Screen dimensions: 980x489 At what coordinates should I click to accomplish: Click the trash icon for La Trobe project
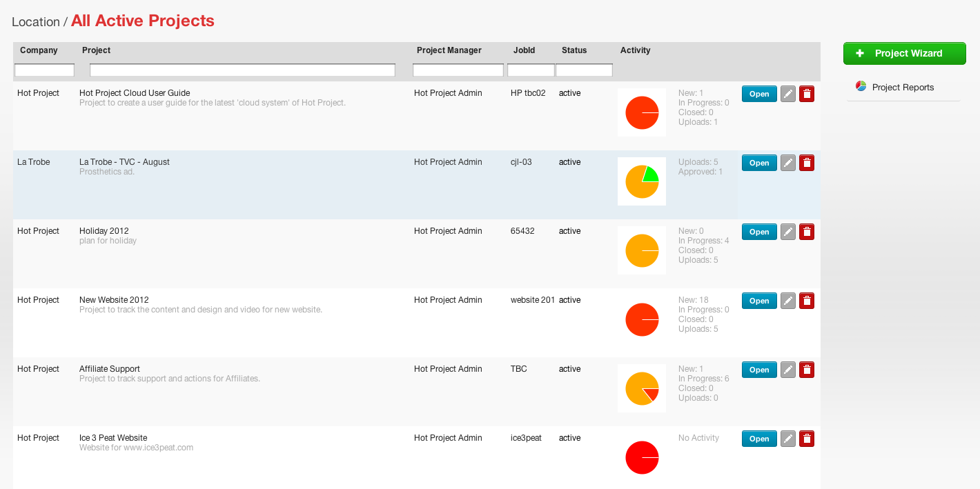pos(807,163)
